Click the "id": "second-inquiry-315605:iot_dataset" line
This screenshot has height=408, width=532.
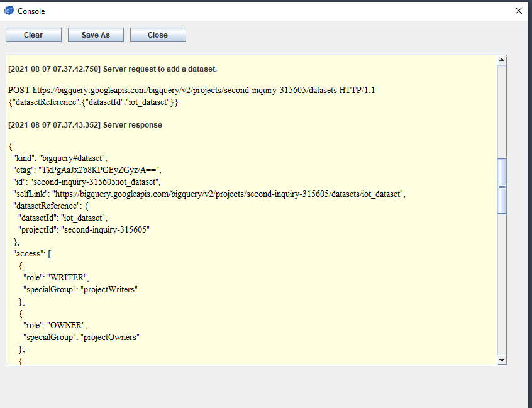tap(87, 182)
